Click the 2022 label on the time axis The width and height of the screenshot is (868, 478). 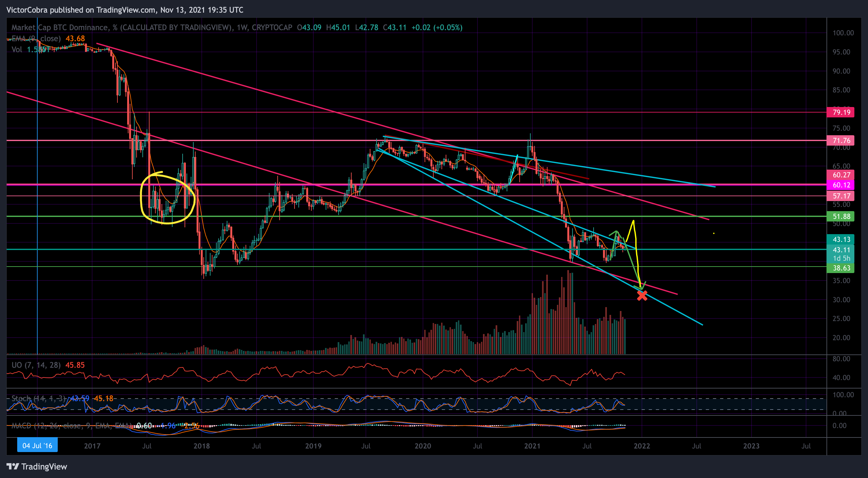click(x=642, y=446)
